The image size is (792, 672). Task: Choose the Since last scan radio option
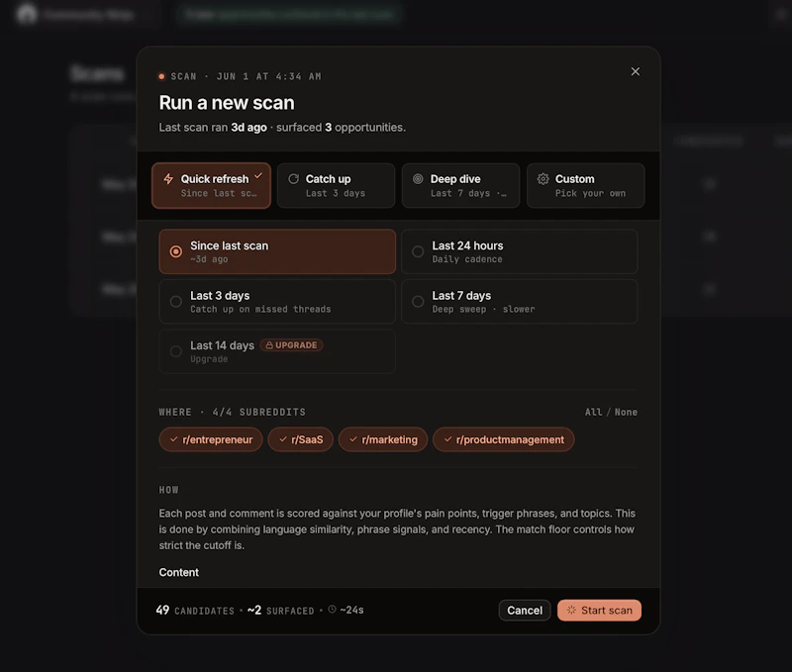[277, 251]
